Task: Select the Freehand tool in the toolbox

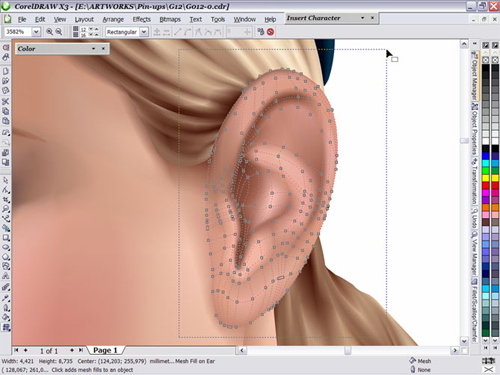Action: point(6,219)
